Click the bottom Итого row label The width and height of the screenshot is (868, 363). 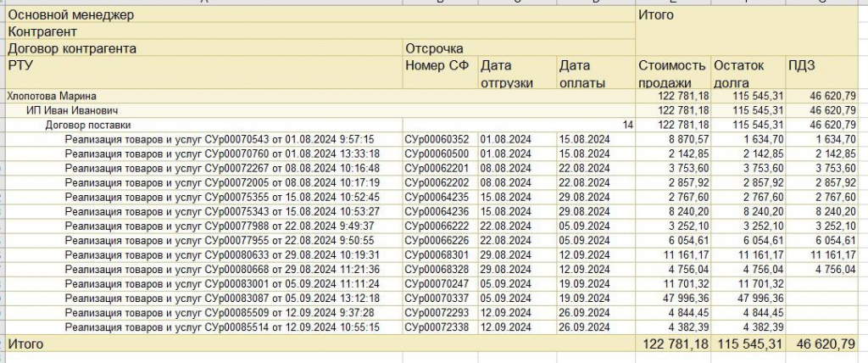(x=25, y=344)
